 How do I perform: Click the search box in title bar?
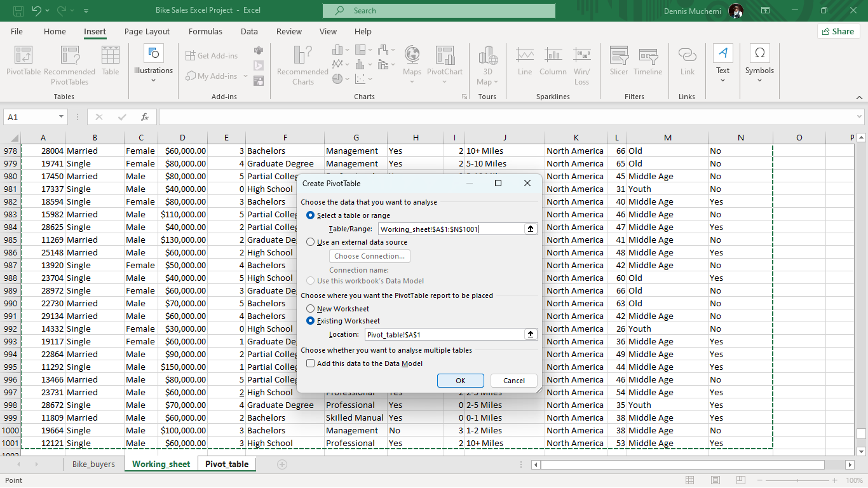click(x=439, y=11)
